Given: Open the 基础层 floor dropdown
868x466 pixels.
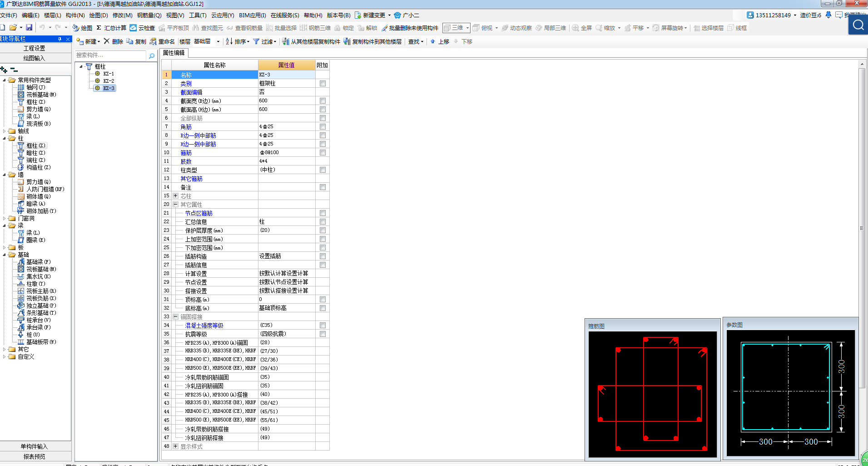Looking at the screenshot, I should point(218,42).
